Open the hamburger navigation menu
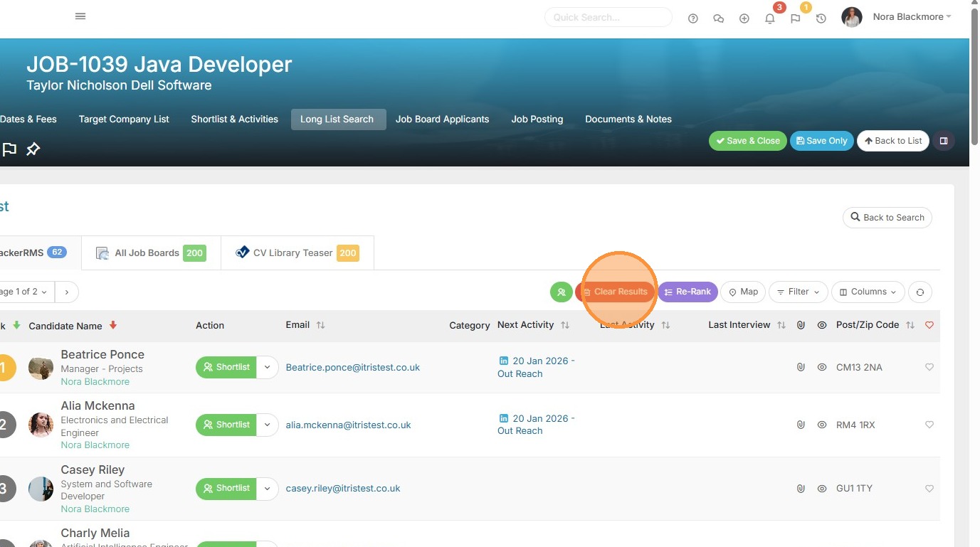 coord(80,16)
